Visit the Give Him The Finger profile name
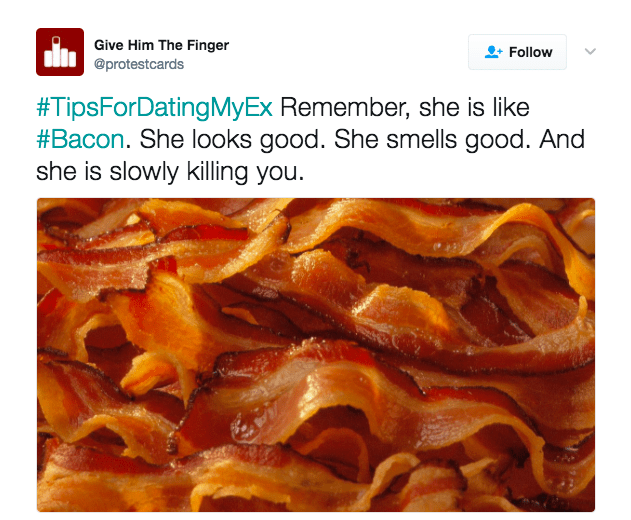Image resolution: width=631 pixels, height=520 pixels. click(x=161, y=45)
